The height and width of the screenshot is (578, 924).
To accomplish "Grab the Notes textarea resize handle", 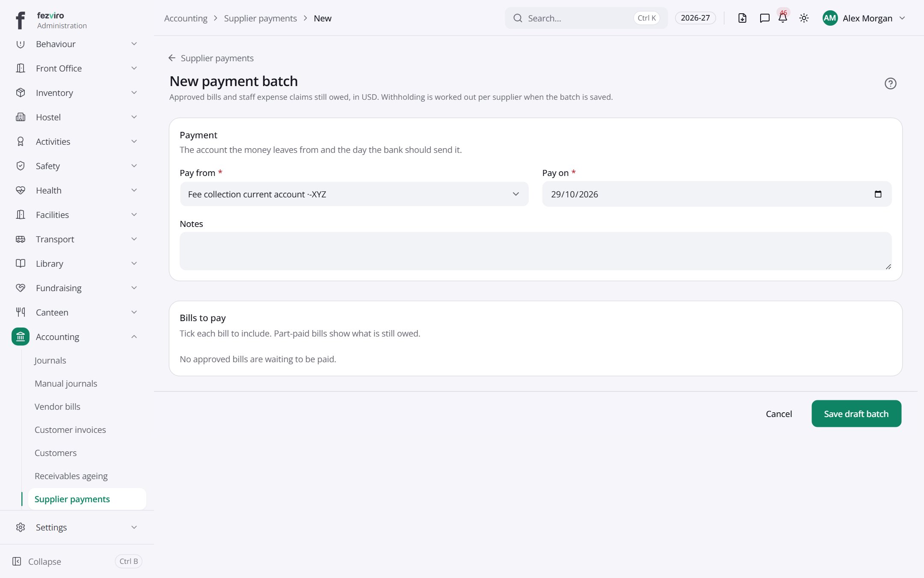I will coord(888,266).
